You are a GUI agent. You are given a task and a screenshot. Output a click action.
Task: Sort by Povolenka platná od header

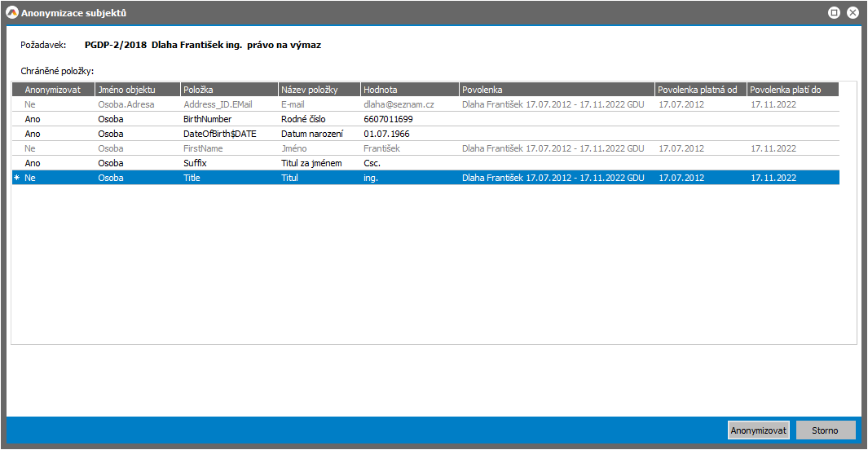click(700, 90)
